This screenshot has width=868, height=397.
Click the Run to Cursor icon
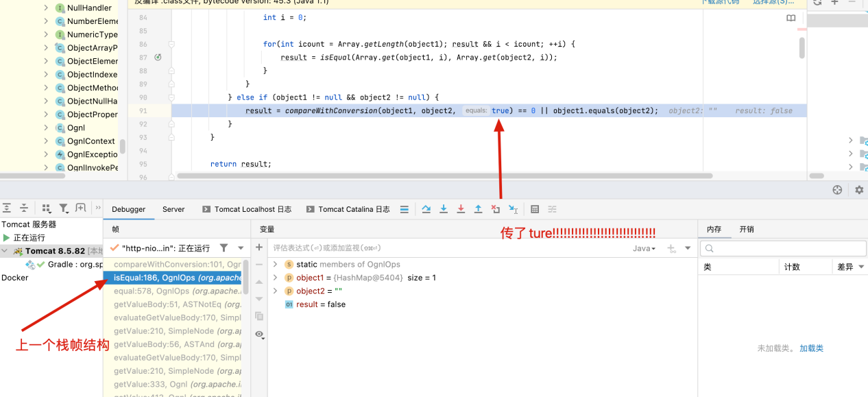[513, 209]
